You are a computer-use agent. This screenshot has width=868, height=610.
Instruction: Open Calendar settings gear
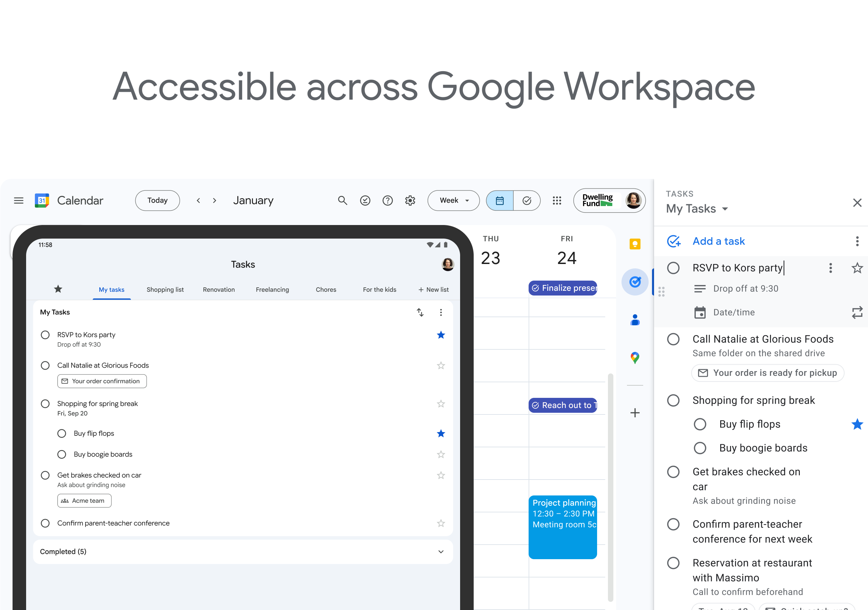410,200
